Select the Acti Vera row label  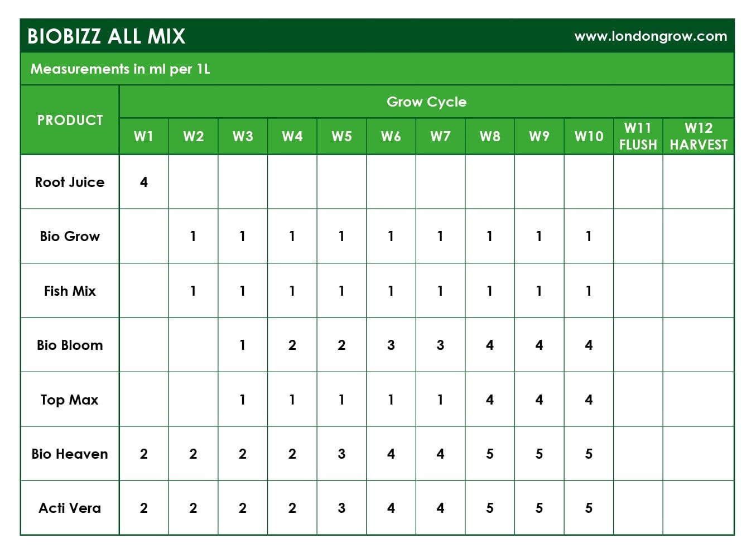tap(70, 508)
